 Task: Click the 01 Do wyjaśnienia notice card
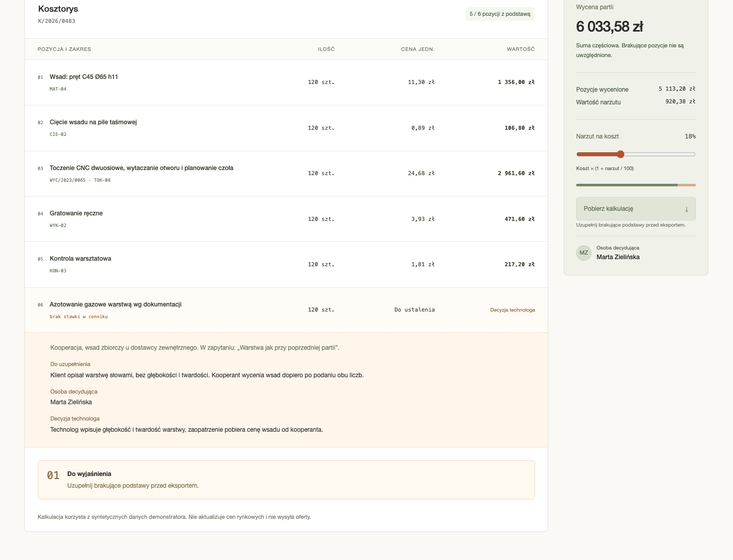tap(286, 480)
